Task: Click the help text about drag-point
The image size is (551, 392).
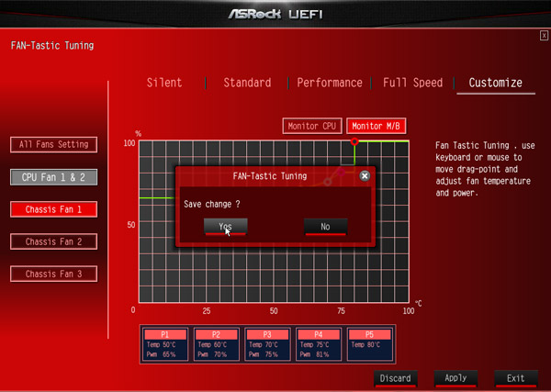Action: click(485, 169)
